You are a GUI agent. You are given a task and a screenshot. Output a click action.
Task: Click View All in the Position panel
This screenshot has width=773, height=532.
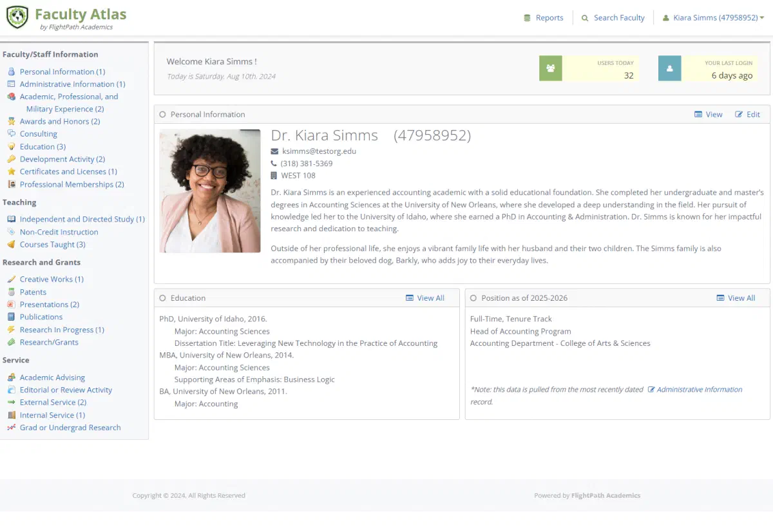point(736,298)
